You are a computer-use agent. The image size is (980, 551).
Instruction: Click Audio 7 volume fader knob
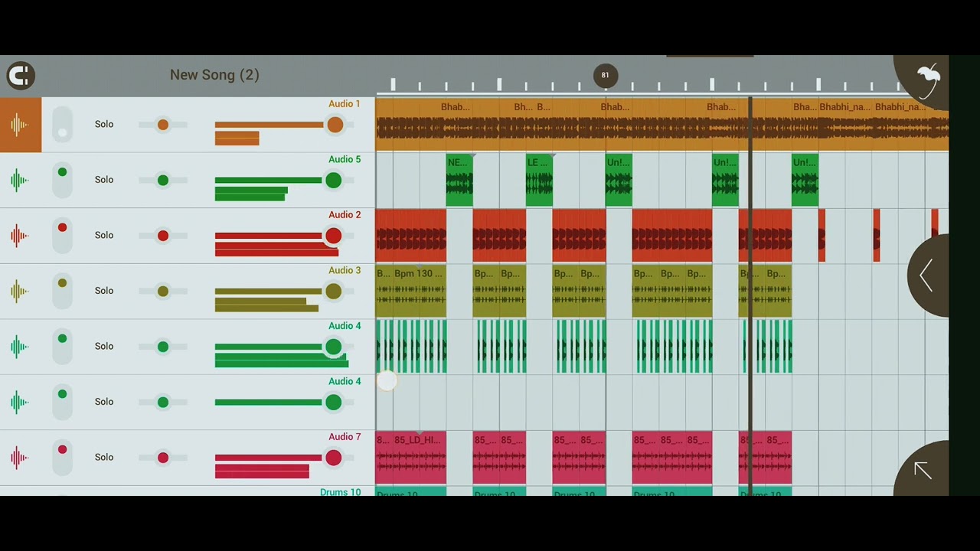pos(333,458)
